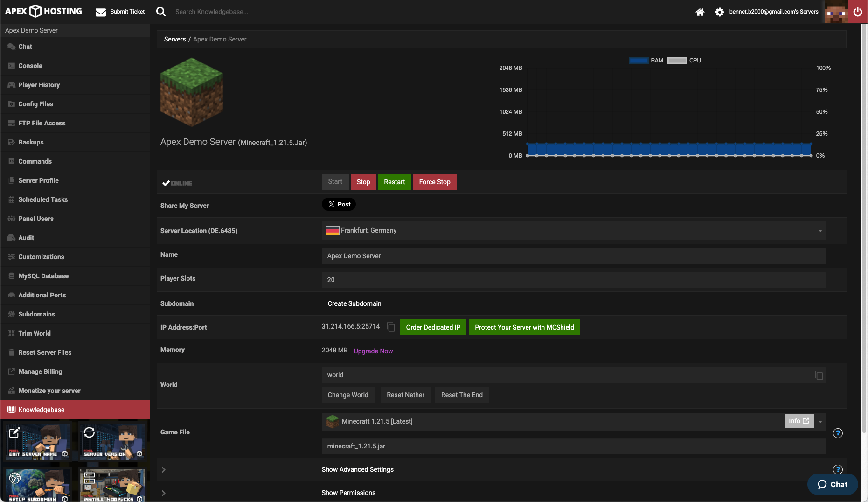Open account settings gear icon
The height and width of the screenshot is (502, 868).
[719, 12]
